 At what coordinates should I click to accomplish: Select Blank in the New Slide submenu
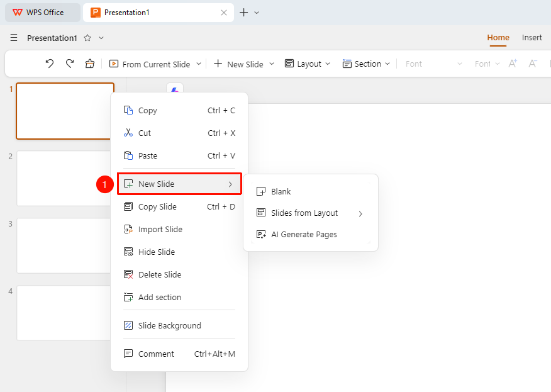311,192
